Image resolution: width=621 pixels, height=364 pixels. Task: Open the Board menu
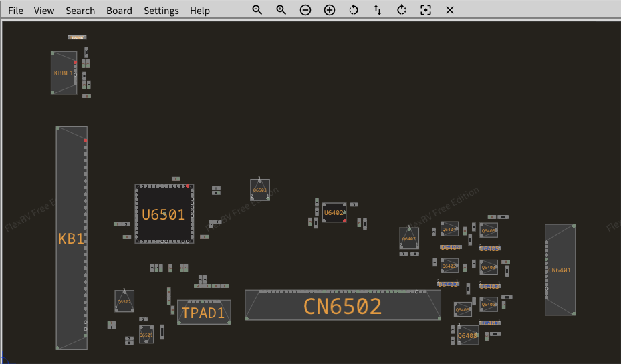point(119,11)
